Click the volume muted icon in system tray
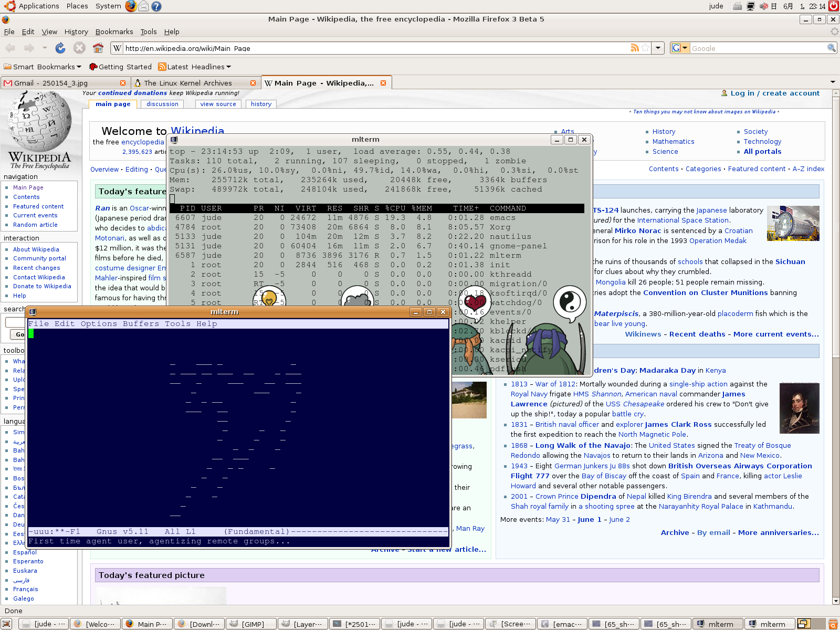 (x=764, y=6)
